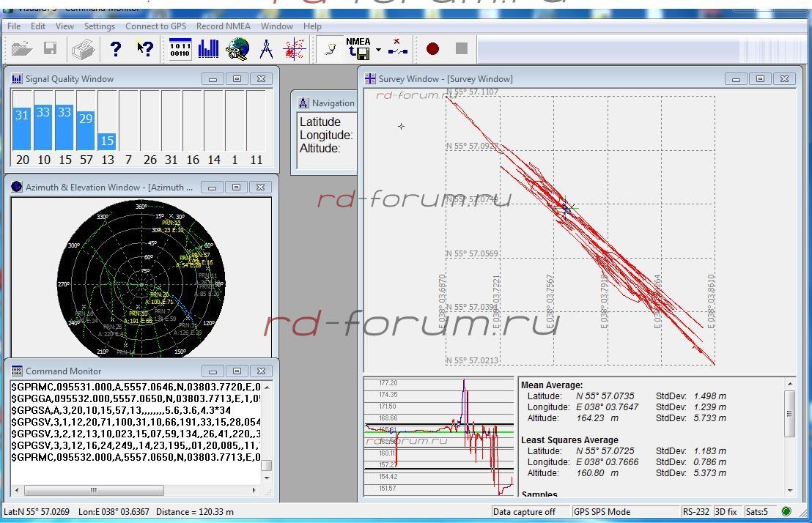Image resolution: width=812 pixels, height=523 pixels.
Task: Click the disconnect GPS icon
Action: (x=398, y=49)
